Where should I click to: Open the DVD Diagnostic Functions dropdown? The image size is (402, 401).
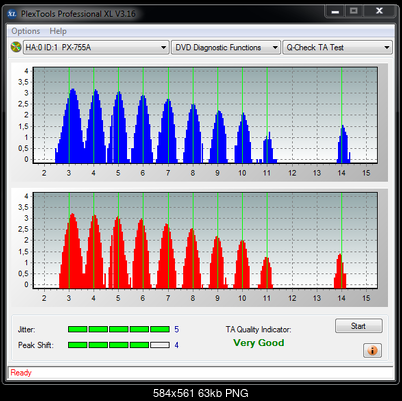pyautogui.click(x=226, y=47)
